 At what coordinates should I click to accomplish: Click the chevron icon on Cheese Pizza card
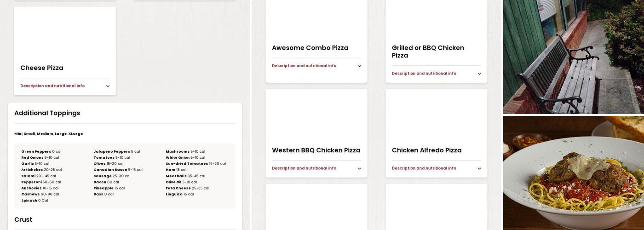(x=108, y=86)
